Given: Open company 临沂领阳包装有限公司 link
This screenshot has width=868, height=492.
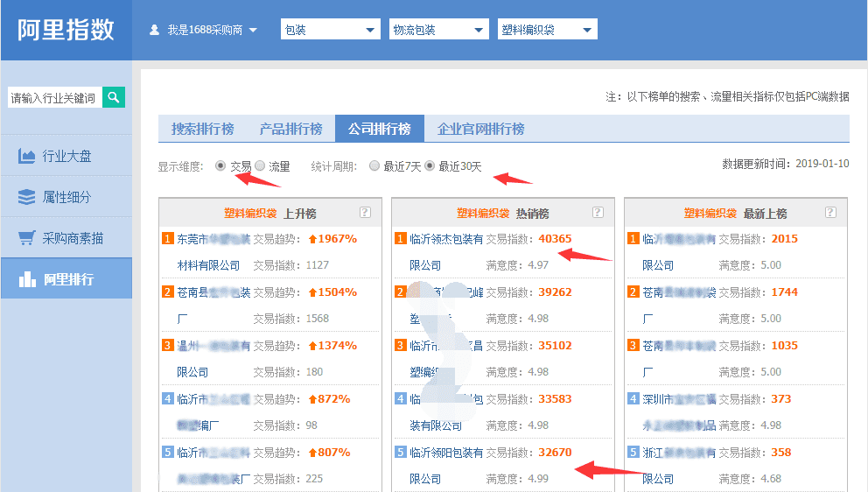Looking at the screenshot, I should pyautogui.click(x=446, y=466).
